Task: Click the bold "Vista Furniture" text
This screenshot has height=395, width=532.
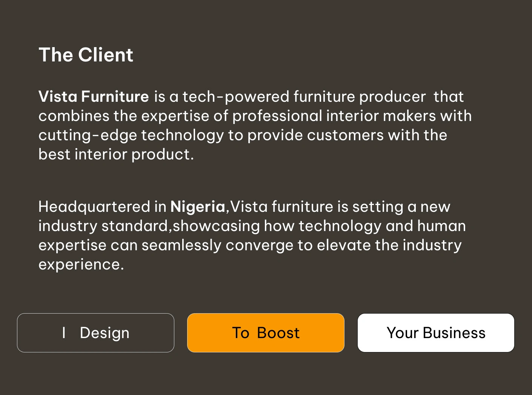Action: click(94, 96)
